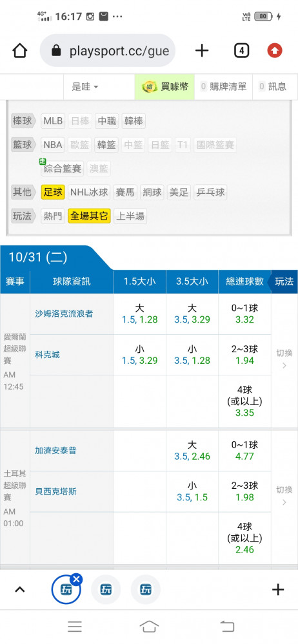Tap the 買噱幣 button
Image resolution: width=298 pixels, height=644 pixels.
coord(164,87)
